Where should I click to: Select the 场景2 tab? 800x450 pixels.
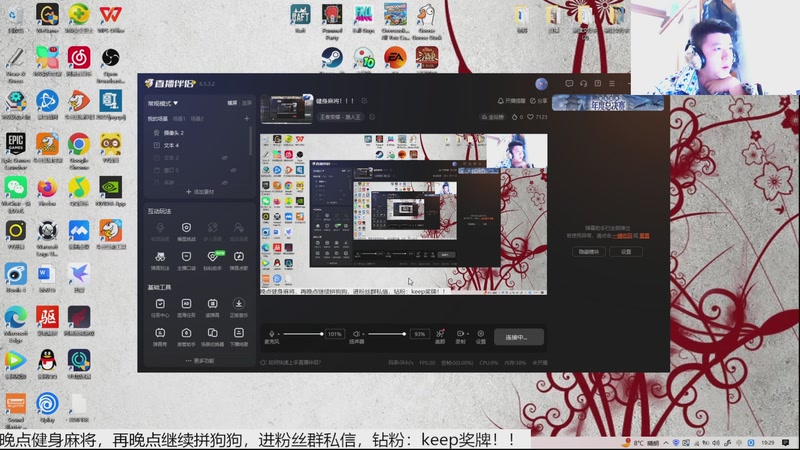tap(197, 118)
